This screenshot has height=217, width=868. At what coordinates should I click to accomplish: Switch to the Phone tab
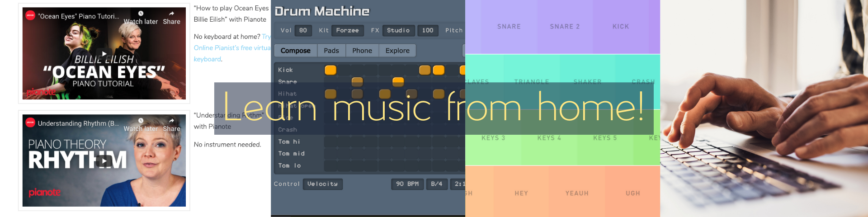click(362, 51)
